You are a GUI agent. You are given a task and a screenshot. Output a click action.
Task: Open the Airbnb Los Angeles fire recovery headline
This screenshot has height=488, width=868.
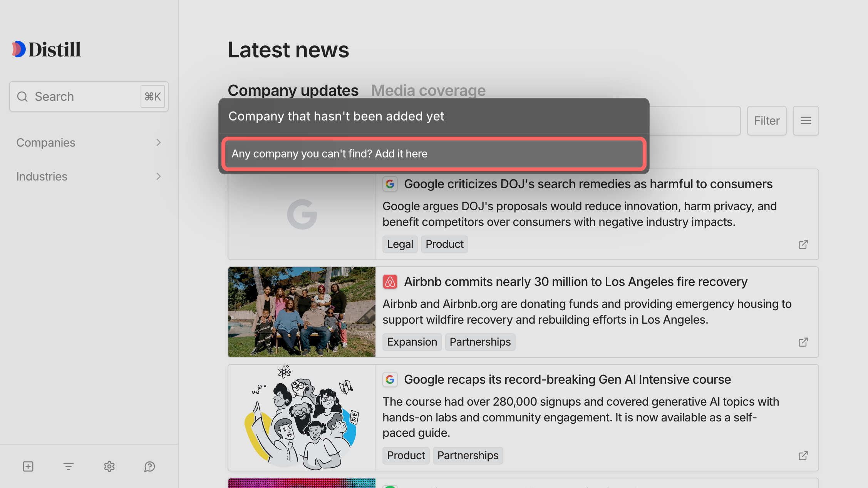coord(575,282)
